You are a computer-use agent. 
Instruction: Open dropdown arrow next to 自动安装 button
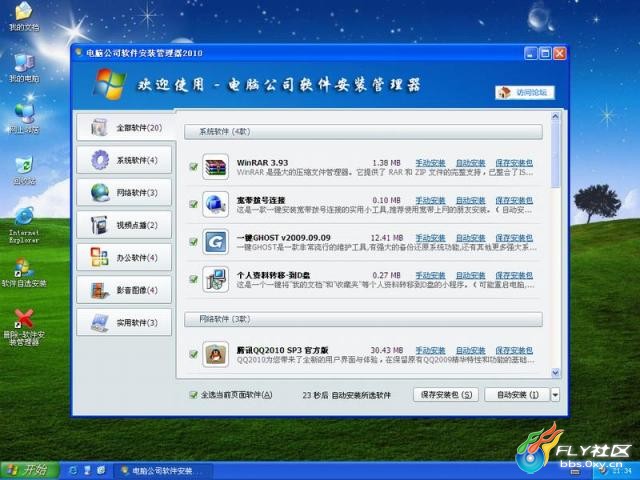[555, 395]
